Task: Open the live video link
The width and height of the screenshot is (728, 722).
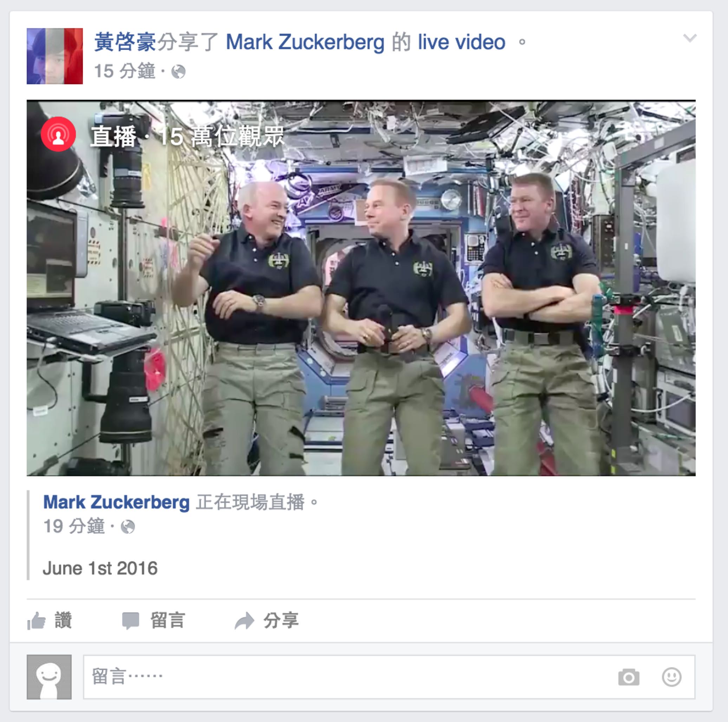Action: tap(462, 42)
